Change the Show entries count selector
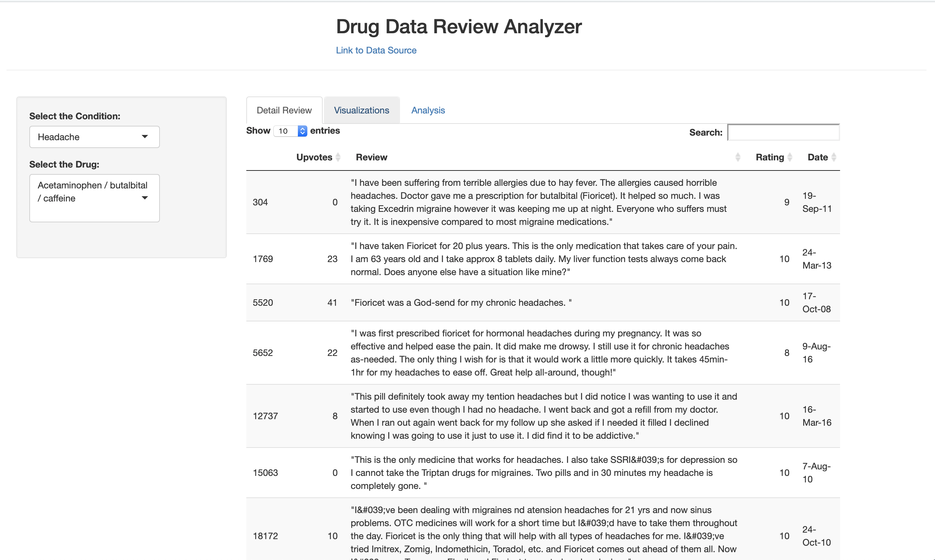935x560 pixels. click(287, 131)
